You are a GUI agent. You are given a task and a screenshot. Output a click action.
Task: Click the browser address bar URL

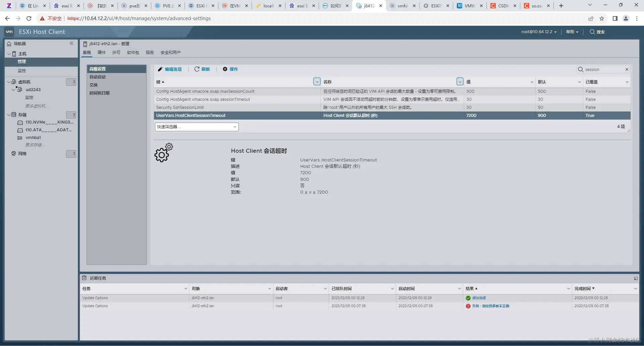click(139, 18)
